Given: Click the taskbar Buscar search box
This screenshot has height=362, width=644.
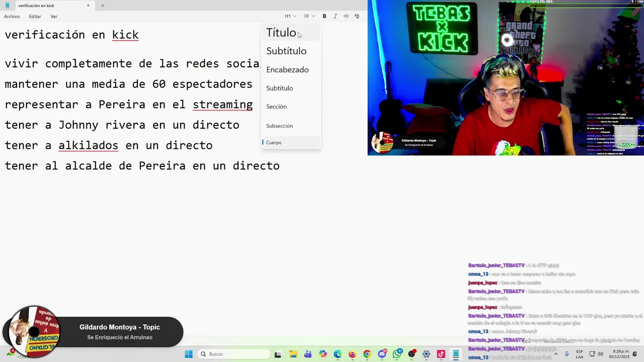Looking at the screenshot, I should point(233,354).
